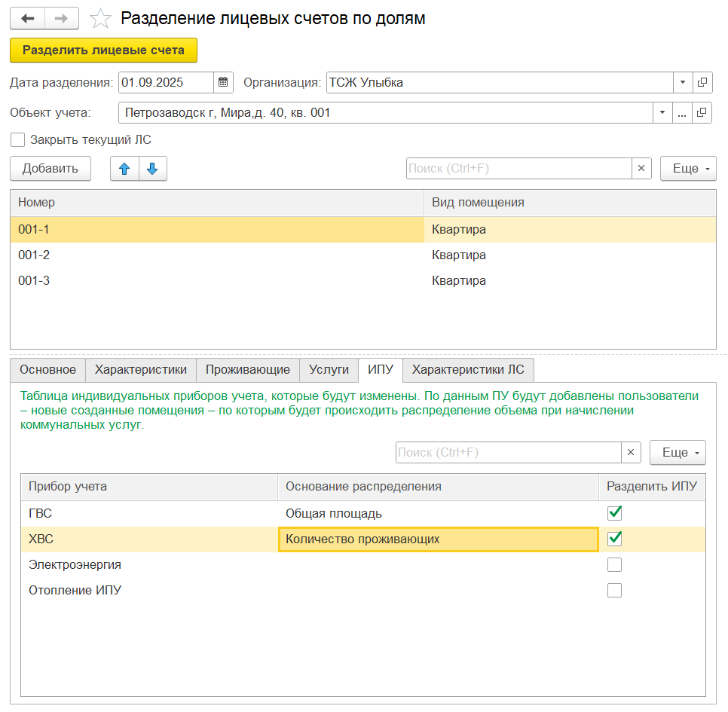This screenshot has width=728, height=712.
Task: Check Разделить ИПУ for Электроэнергия
Action: [615, 564]
